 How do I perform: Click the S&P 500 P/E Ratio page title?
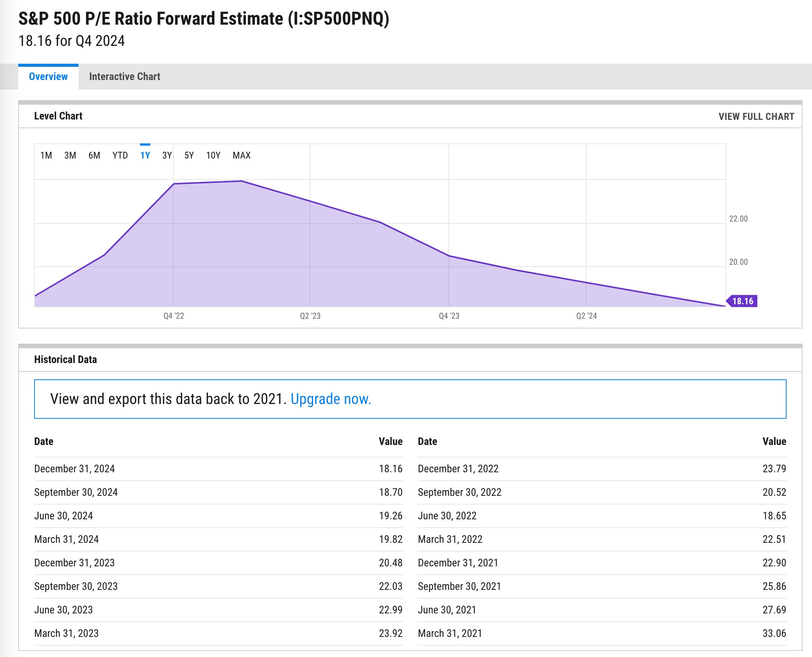204,19
